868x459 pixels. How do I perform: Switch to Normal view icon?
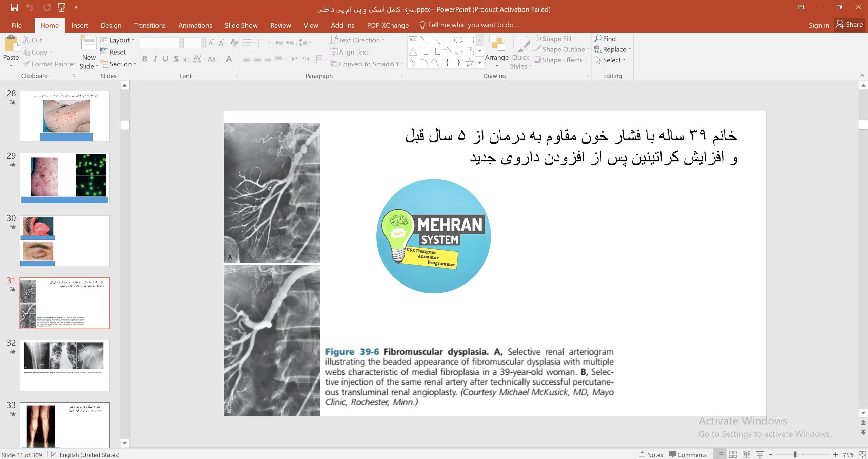[720, 455]
